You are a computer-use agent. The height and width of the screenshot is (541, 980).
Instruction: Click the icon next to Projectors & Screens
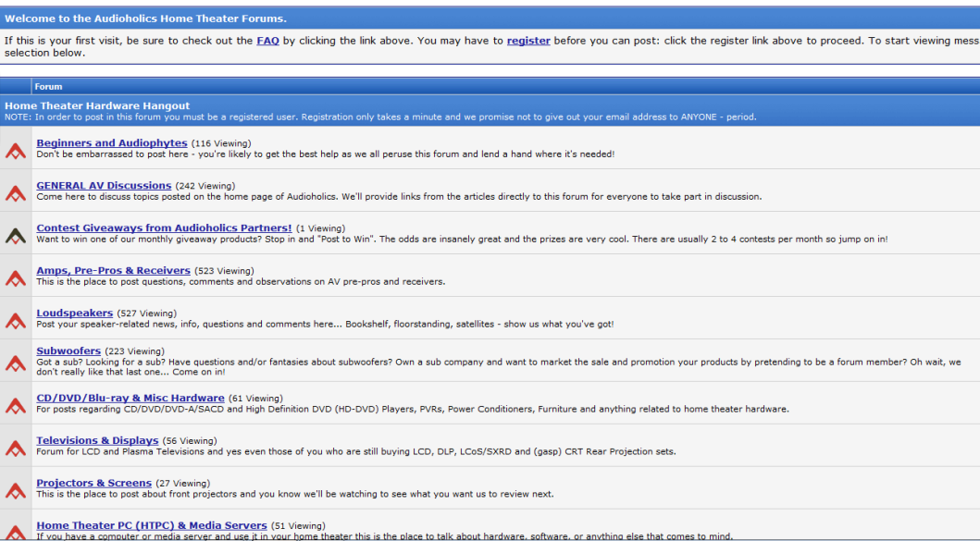tap(15, 490)
